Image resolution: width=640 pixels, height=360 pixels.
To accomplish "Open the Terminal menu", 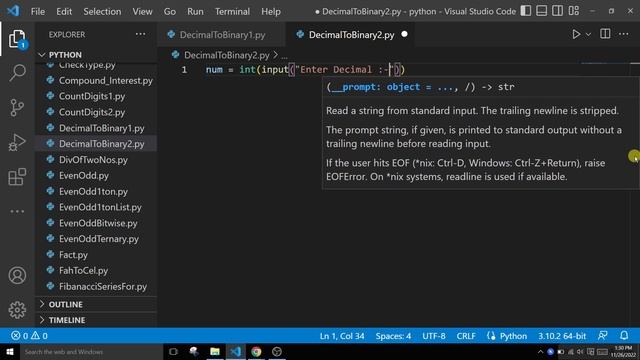I will (x=232, y=11).
